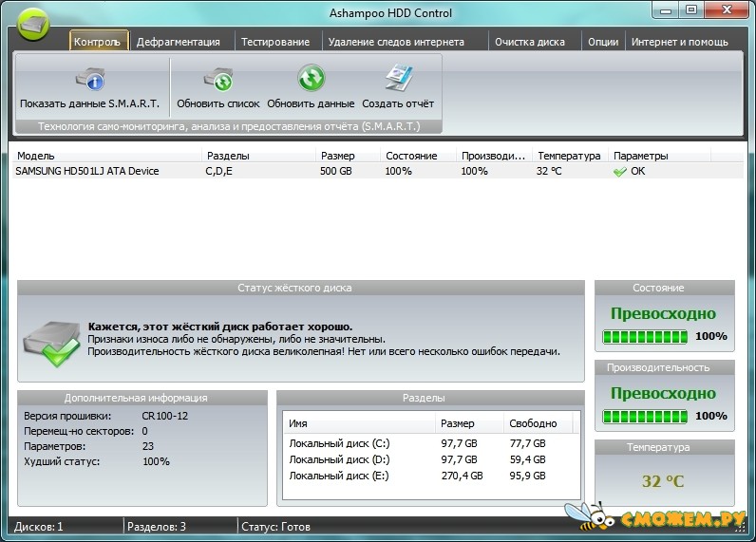Click the C,D,E partitions cell
The width and height of the screenshot is (756, 542).
tap(218, 171)
